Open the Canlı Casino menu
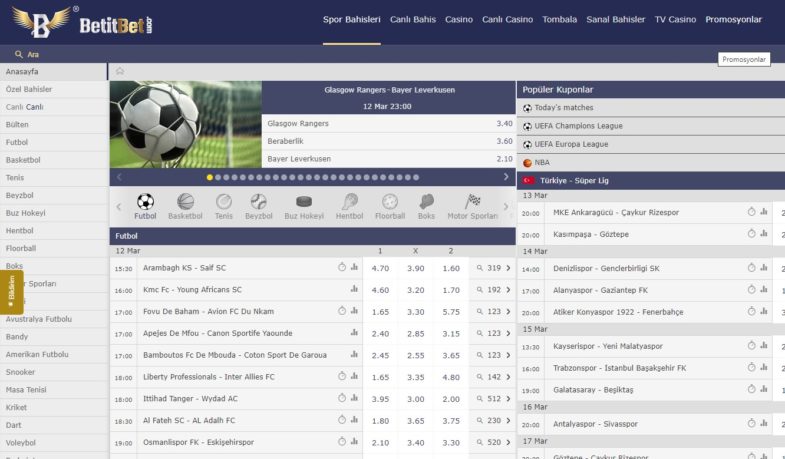 (507, 19)
